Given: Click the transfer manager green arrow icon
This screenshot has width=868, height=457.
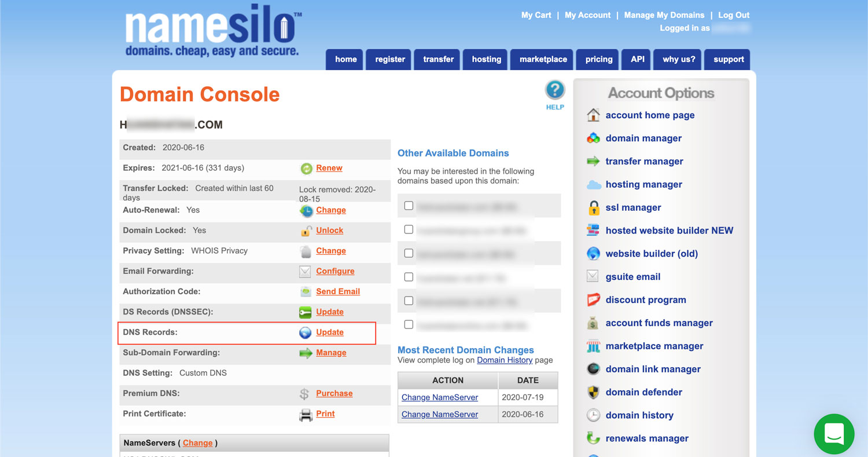Looking at the screenshot, I should point(593,161).
